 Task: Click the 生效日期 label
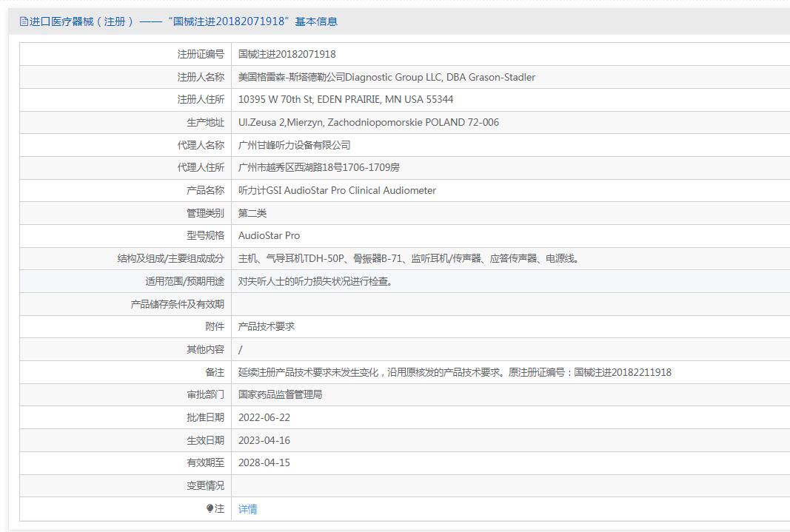tap(206, 440)
